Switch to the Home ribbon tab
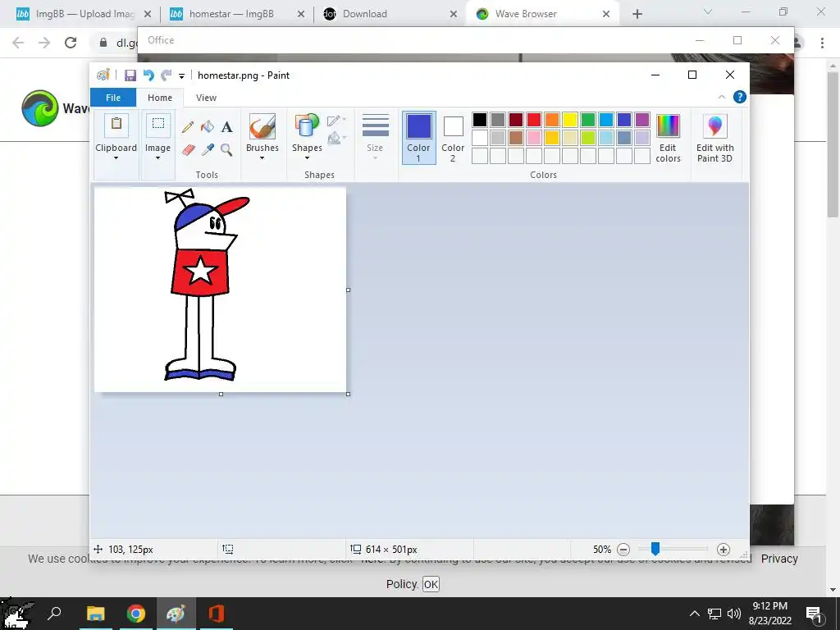 [160, 98]
